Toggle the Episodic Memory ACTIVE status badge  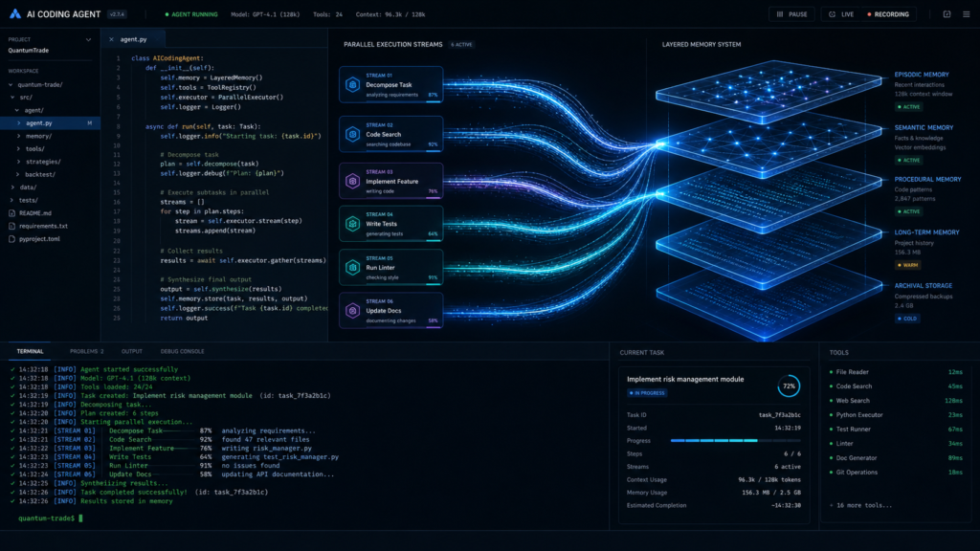(x=909, y=107)
